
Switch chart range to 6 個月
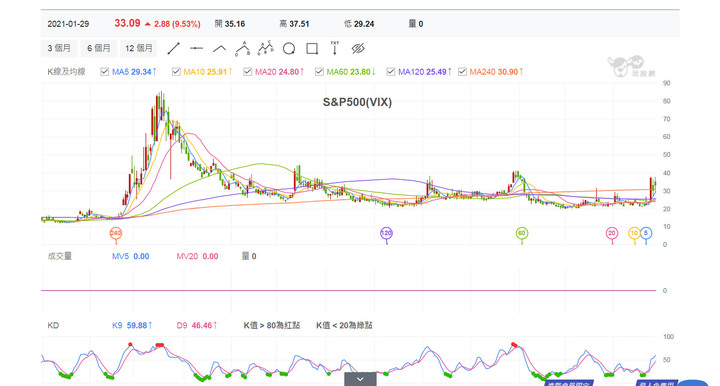point(99,48)
